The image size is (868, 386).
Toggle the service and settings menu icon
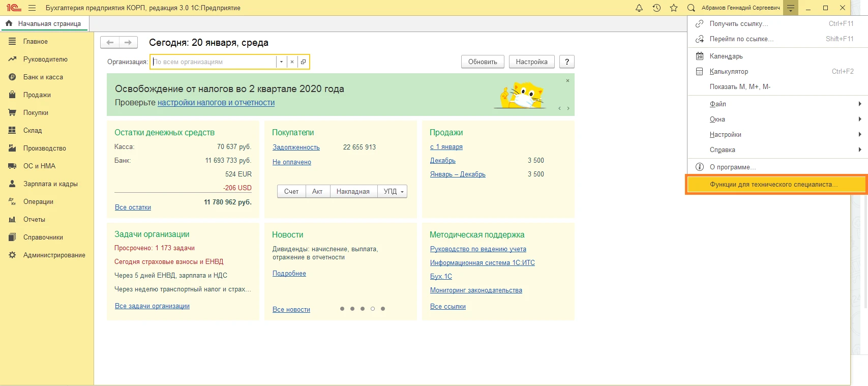tap(791, 8)
